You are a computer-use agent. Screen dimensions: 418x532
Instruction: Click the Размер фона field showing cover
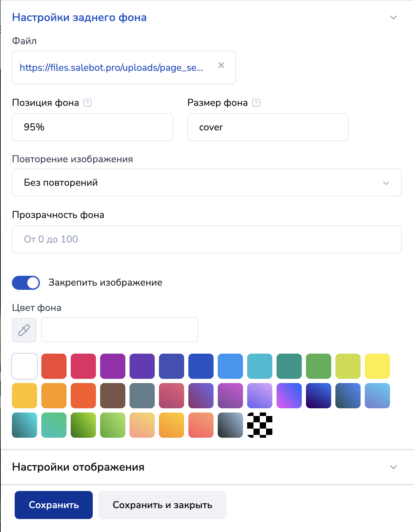268,127
